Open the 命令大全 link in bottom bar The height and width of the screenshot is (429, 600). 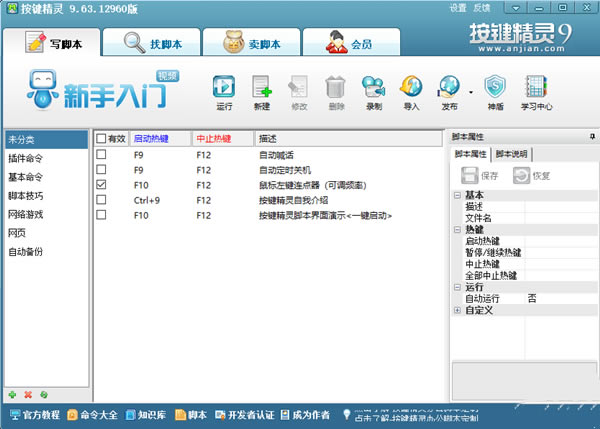pyautogui.click(x=98, y=414)
